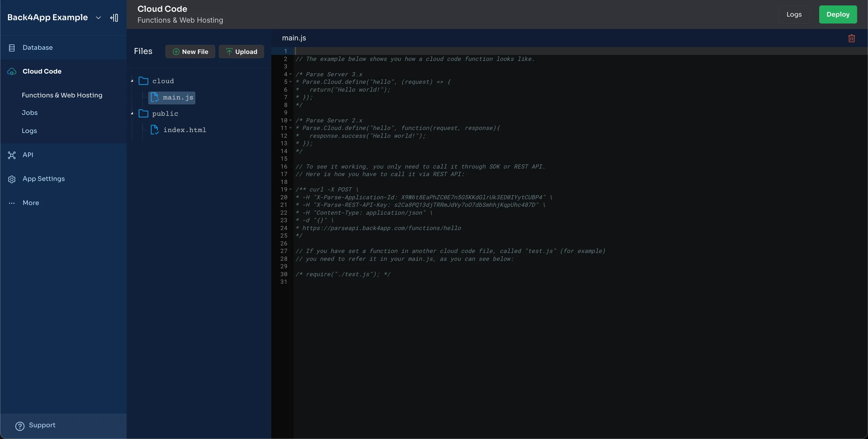Select the Cloud Code cloud icon
Screen dimensions: 868x439
[12, 71]
